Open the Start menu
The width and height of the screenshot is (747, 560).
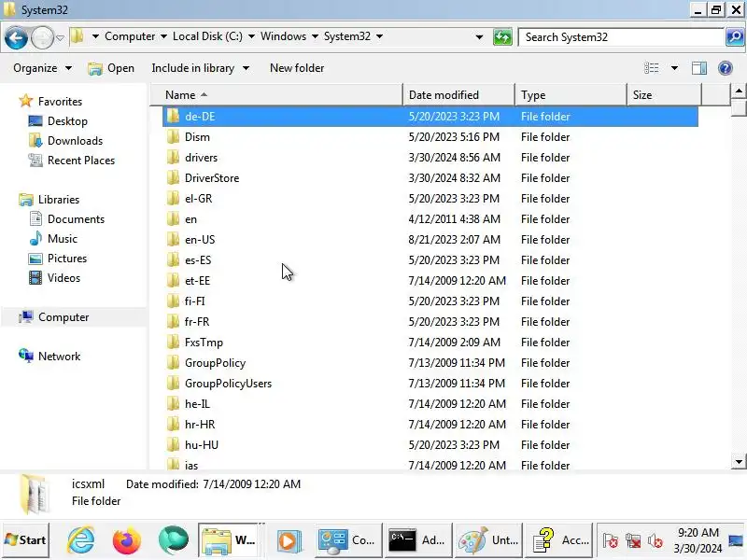tap(25, 540)
